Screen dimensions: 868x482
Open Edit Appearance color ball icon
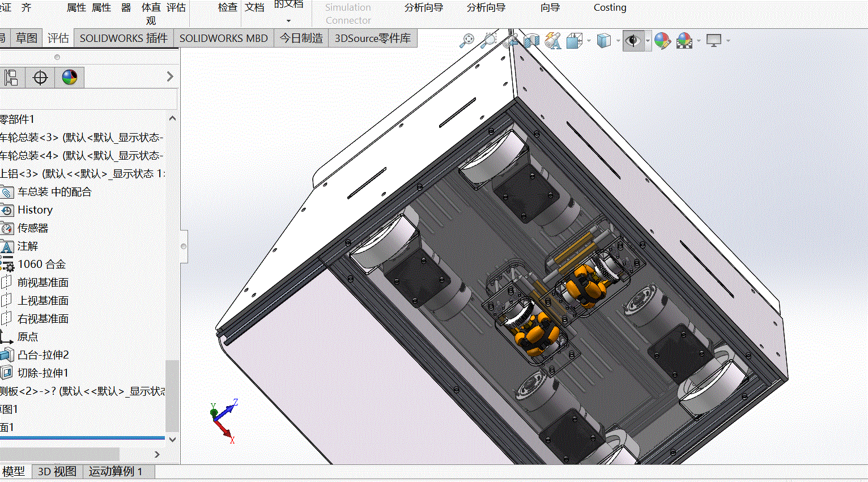point(662,40)
